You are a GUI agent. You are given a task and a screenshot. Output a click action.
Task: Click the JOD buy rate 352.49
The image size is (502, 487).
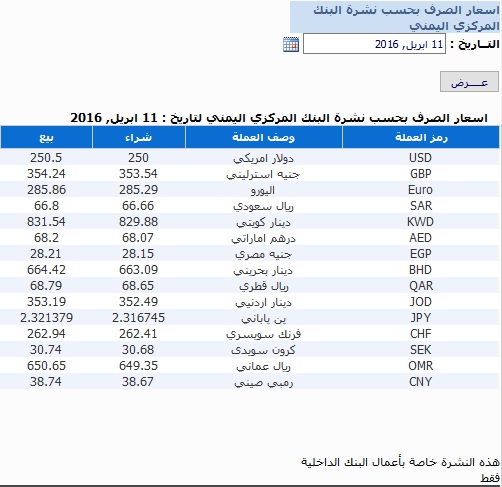(138, 302)
